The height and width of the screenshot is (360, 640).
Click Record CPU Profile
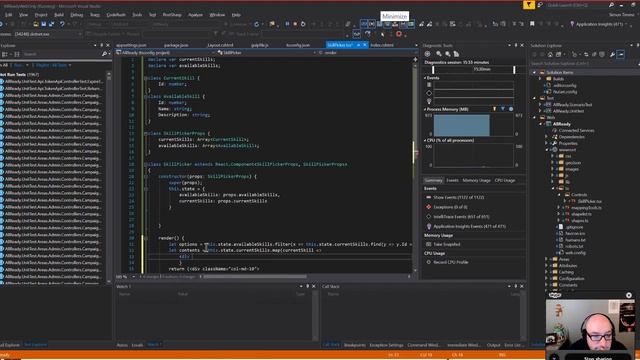click(x=451, y=262)
